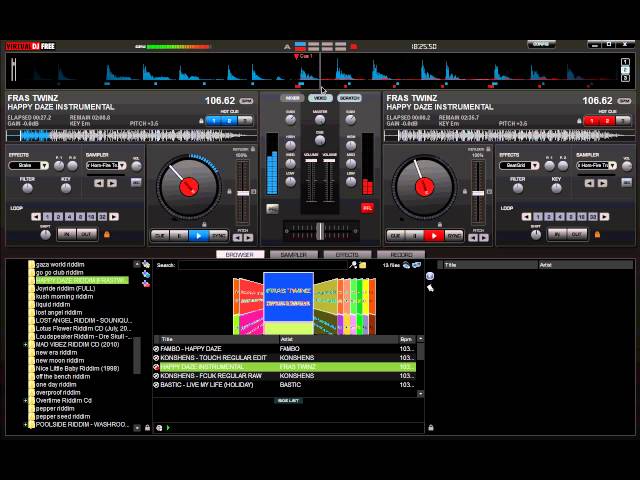Hit CUE on the left deck
The height and width of the screenshot is (480, 640).
[160, 236]
